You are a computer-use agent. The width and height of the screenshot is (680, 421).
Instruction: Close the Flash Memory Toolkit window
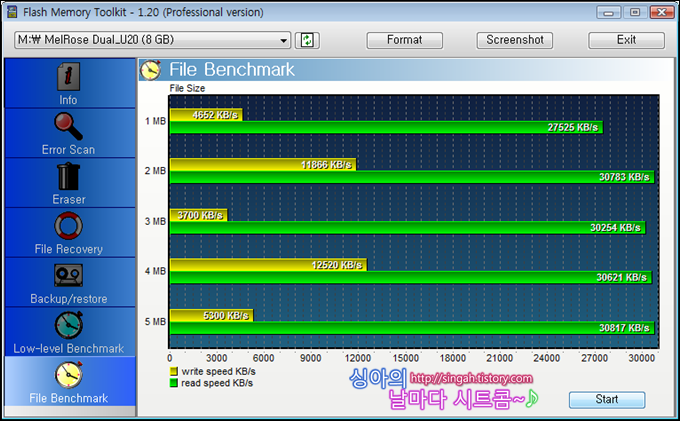662,12
